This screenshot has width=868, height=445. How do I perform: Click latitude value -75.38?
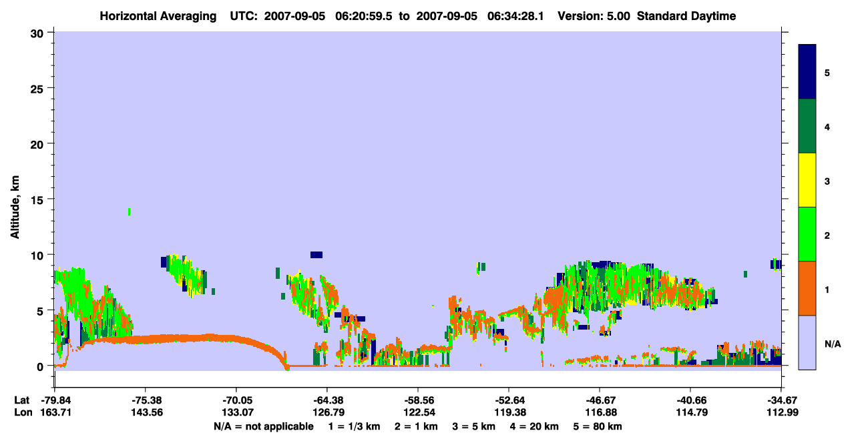coord(146,400)
